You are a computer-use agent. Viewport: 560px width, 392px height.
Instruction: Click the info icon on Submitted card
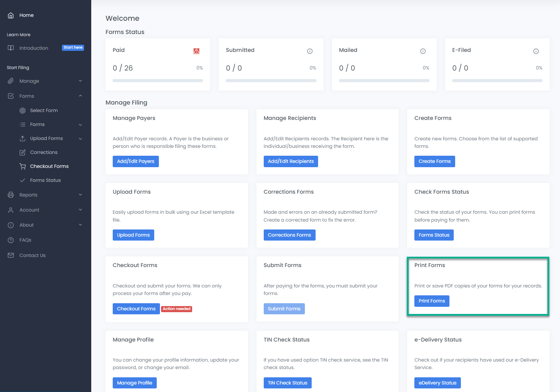(x=310, y=51)
